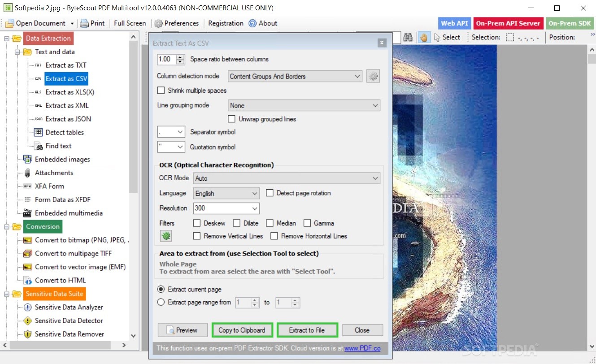Check Remove Vertical Lines
This screenshot has height=364, width=596.
197,236
